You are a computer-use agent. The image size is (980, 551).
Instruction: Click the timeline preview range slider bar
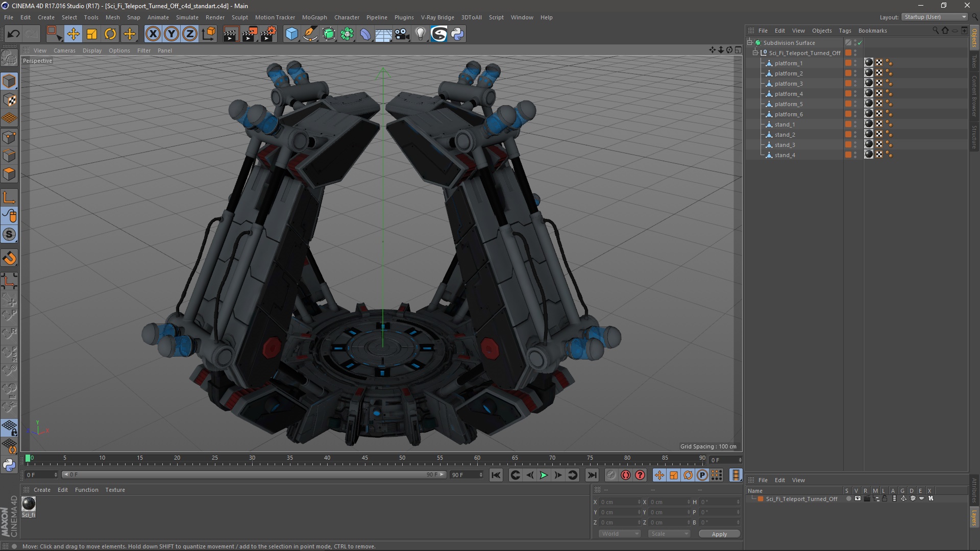pyautogui.click(x=254, y=474)
